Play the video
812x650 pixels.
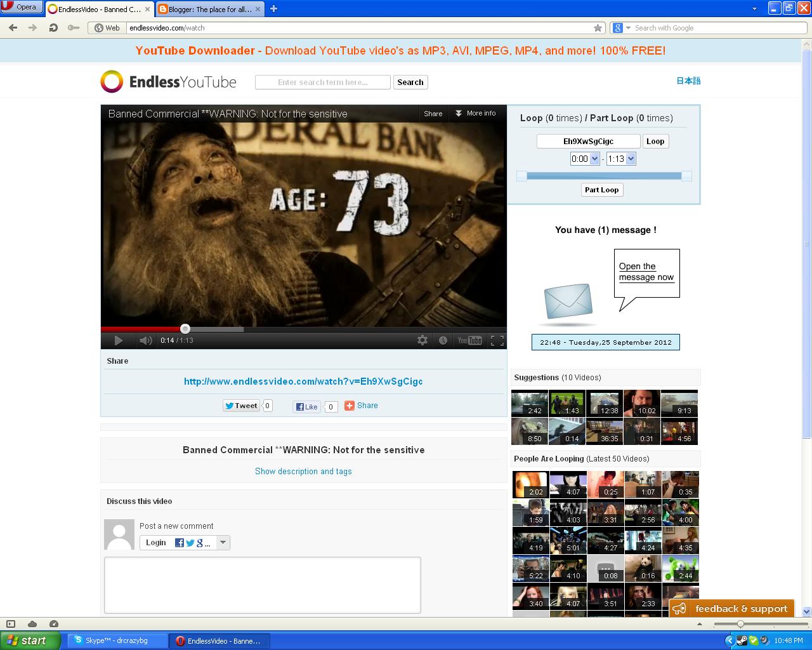[119, 341]
